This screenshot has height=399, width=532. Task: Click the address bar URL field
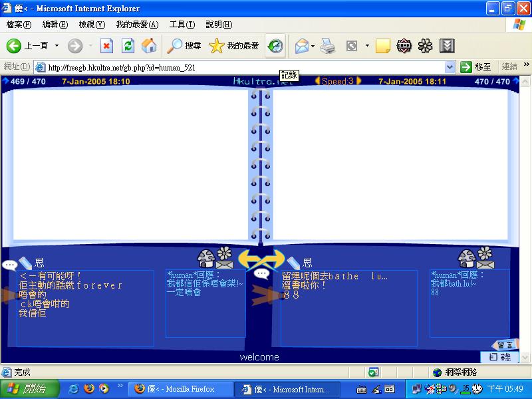pos(239,67)
